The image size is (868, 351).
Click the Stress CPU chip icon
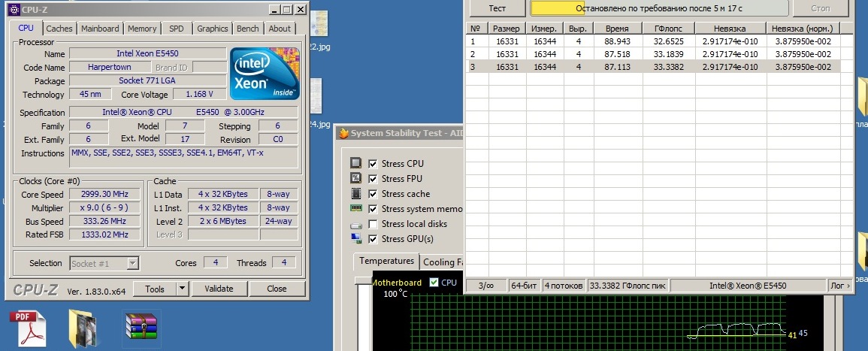[x=356, y=163]
